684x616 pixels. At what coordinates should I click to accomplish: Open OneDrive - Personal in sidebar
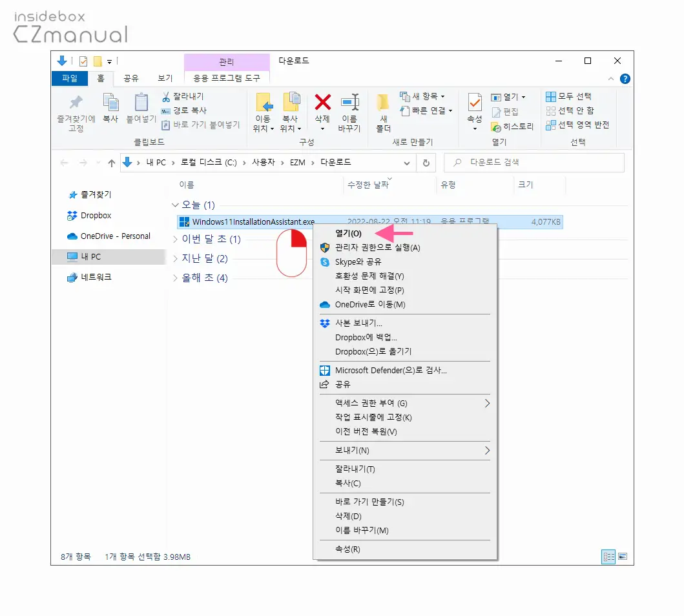(109, 236)
